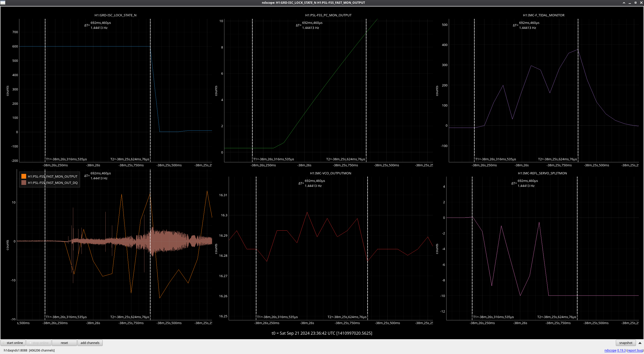
Task: Expand the triangle next to snapshot
Action: click(640, 343)
